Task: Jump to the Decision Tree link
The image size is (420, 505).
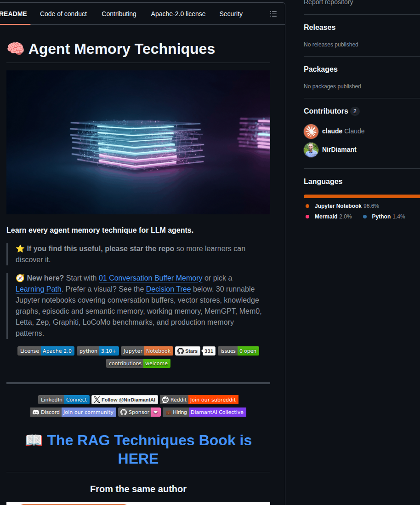Action: [x=168, y=289]
